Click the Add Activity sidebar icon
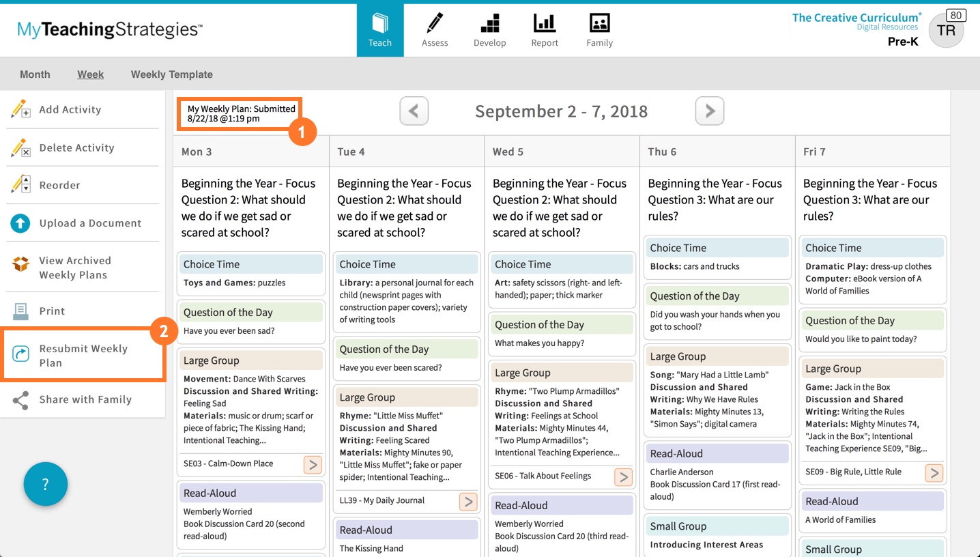 click(20, 109)
